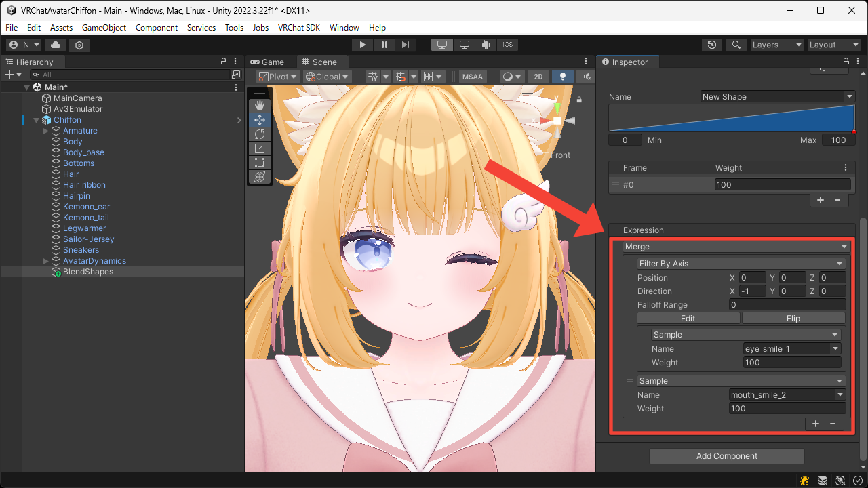Toggle scene lighting bulb button
The image size is (868, 488).
[562, 77]
